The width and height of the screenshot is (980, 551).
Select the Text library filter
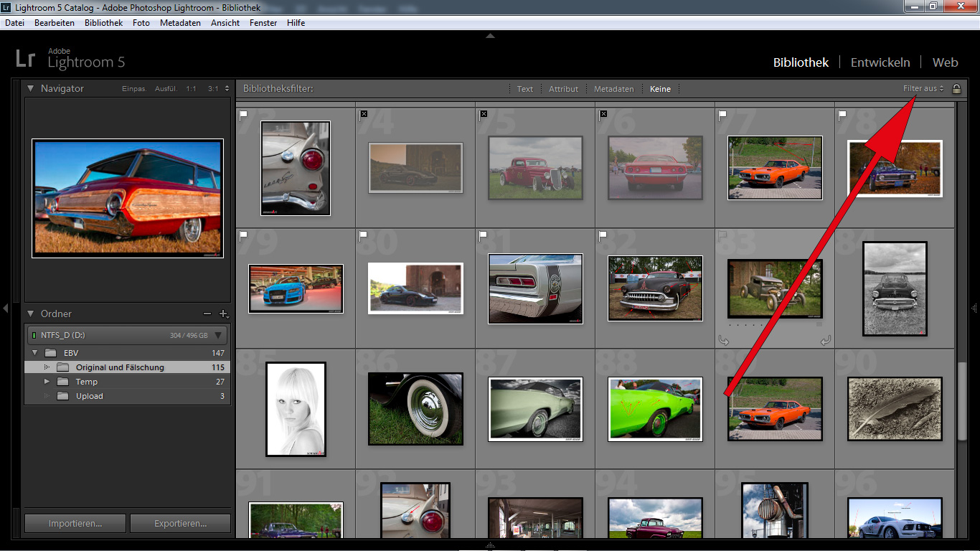(x=525, y=89)
